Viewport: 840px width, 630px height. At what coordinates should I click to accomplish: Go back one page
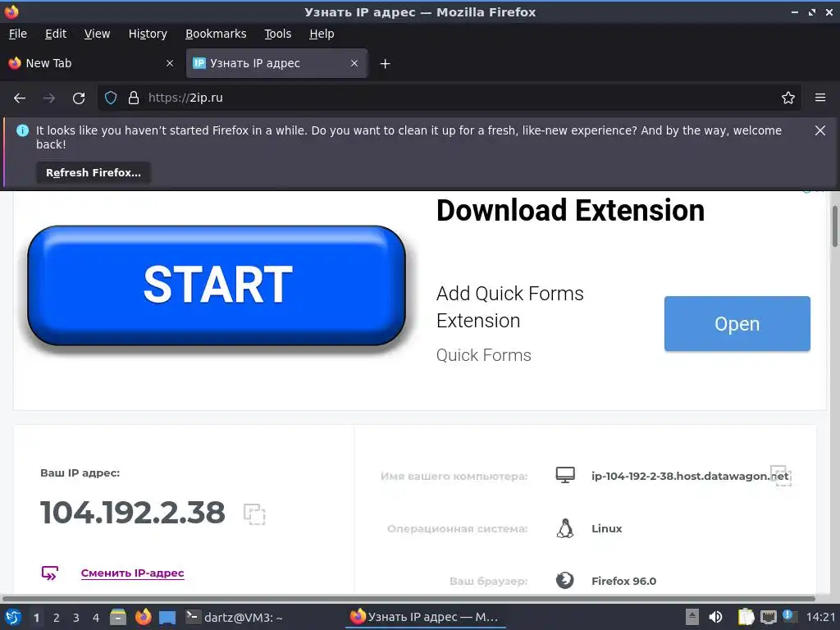(20, 98)
